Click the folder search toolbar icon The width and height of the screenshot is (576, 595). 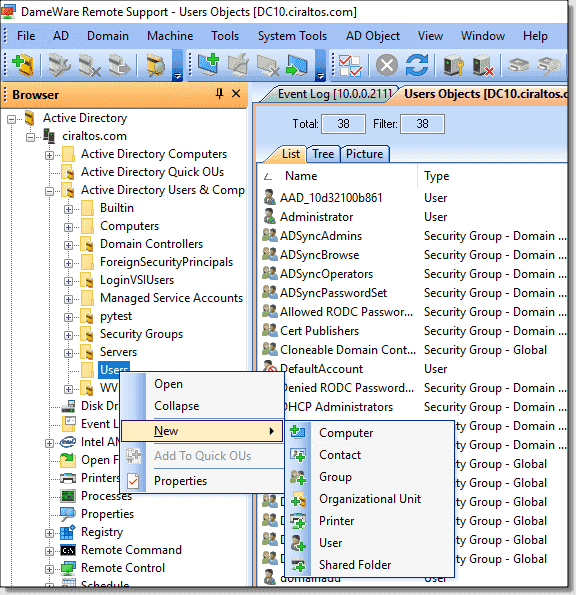pos(156,65)
